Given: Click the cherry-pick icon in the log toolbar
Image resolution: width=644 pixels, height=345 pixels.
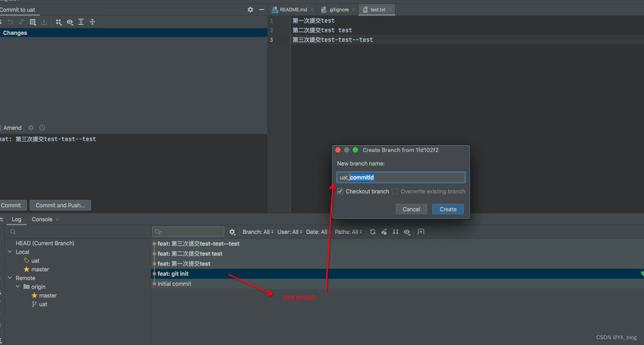Looking at the screenshot, I should tap(384, 231).
